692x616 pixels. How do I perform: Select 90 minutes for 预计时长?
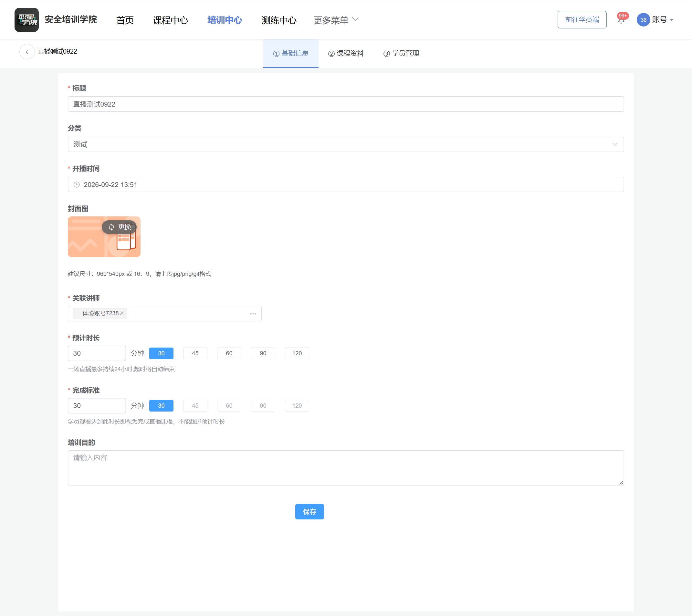263,353
